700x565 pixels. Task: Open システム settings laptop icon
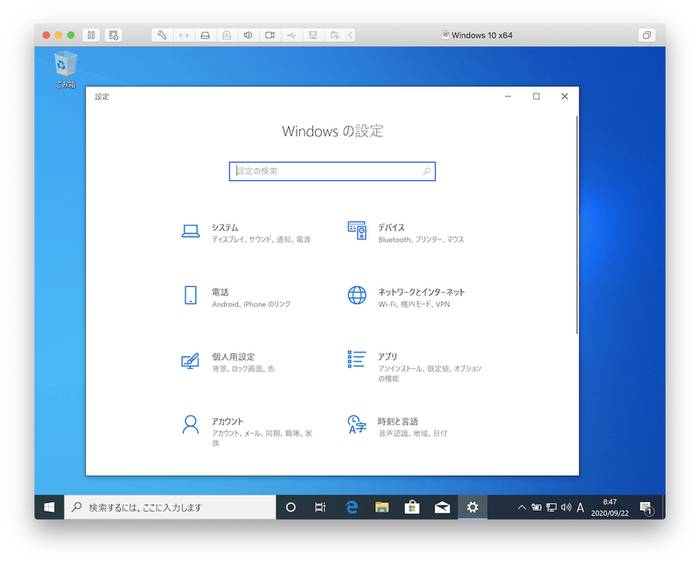click(191, 231)
